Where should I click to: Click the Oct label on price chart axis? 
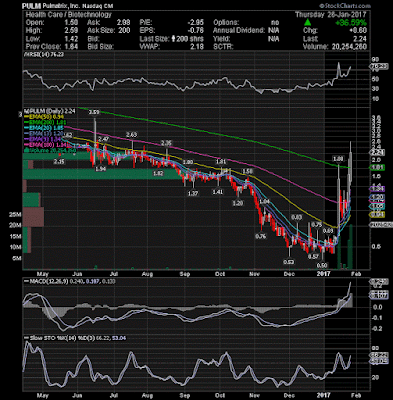click(x=219, y=274)
